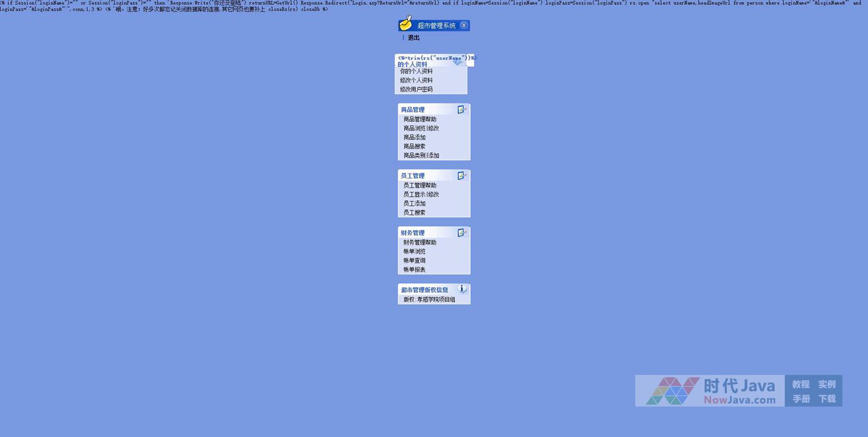The image size is (868, 437).
Task: Open 商品管理帮助
Action: pos(420,119)
